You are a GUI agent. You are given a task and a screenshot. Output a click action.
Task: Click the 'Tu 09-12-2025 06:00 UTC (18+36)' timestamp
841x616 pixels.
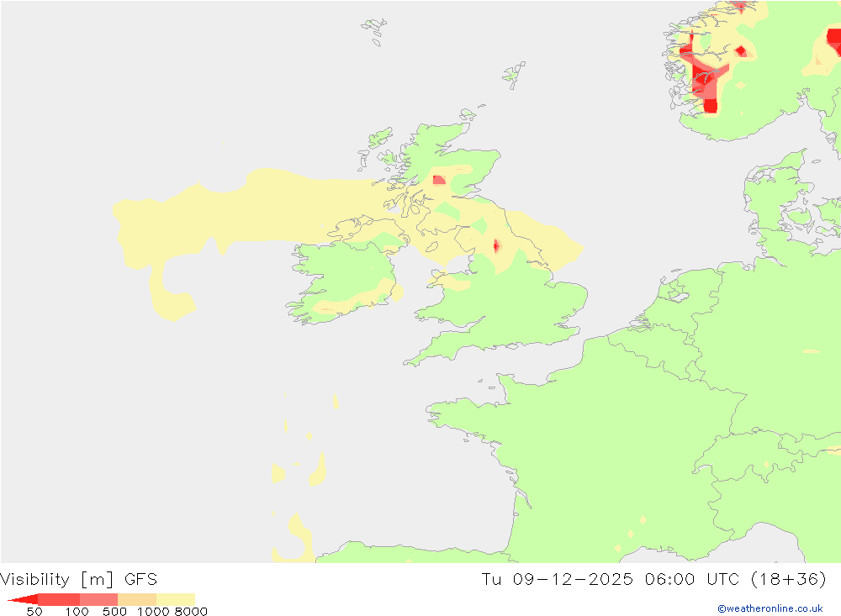pos(653,580)
